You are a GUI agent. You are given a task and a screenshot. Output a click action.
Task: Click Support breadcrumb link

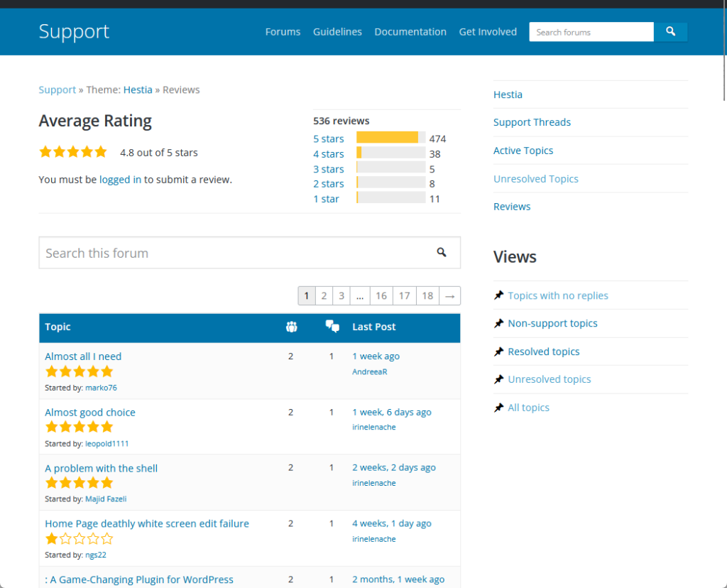57,90
